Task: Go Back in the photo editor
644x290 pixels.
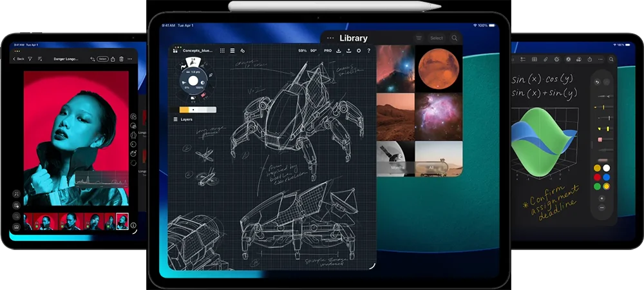Action: pos(18,59)
